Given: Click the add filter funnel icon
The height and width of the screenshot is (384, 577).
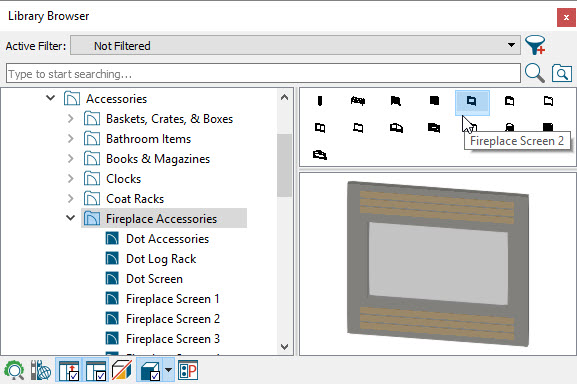Looking at the screenshot, I should [x=535, y=45].
